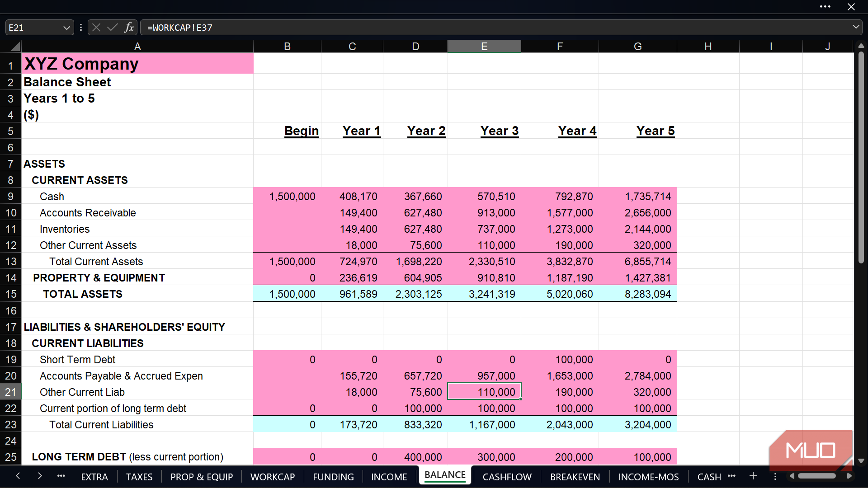Screen dimensions: 868x488
Task: Click the Select All corner triangle
Action: (x=15, y=47)
